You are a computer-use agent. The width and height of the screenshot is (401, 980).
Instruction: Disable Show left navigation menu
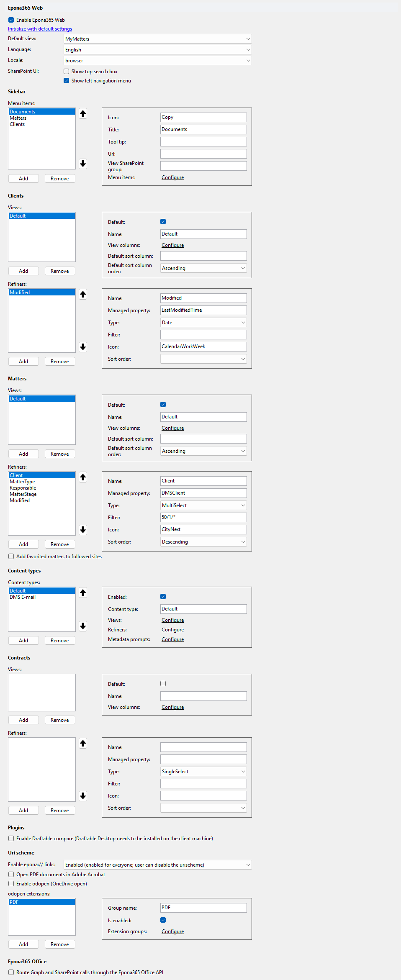coord(66,81)
